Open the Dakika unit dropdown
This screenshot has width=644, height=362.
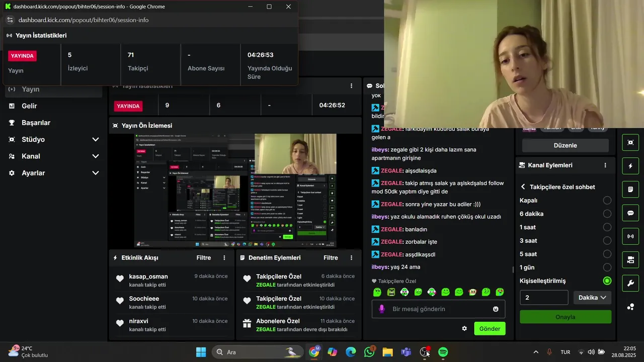tap(592, 298)
